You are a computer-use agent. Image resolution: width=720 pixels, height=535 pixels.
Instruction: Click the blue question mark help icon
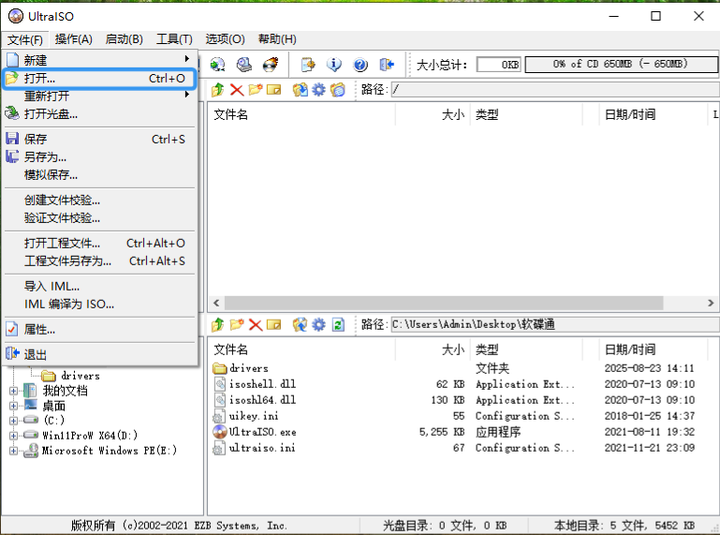(x=360, y=65)
